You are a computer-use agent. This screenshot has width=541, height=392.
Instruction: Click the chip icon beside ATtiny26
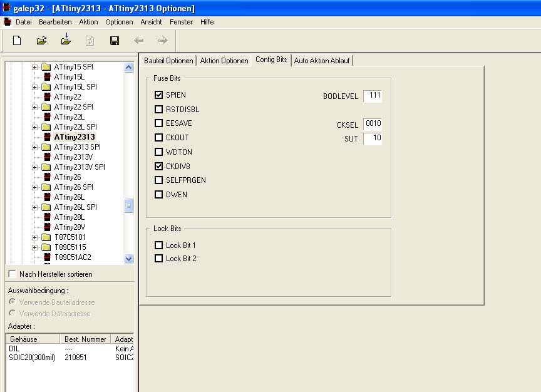(48, 177)
